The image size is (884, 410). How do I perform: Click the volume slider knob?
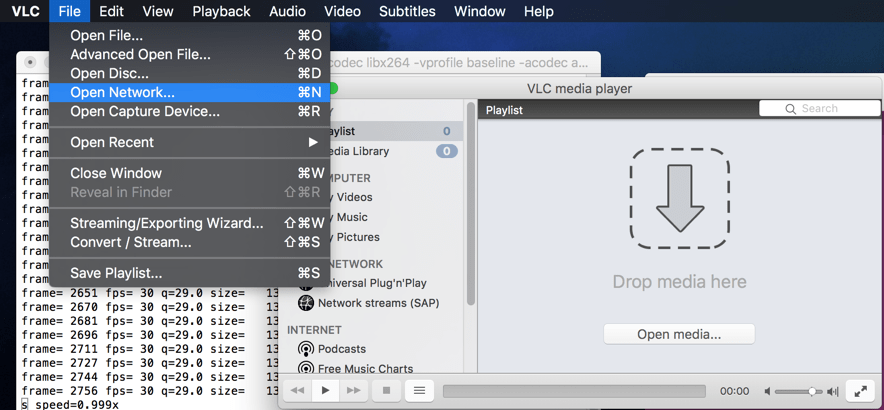click(x=812, y=391)
